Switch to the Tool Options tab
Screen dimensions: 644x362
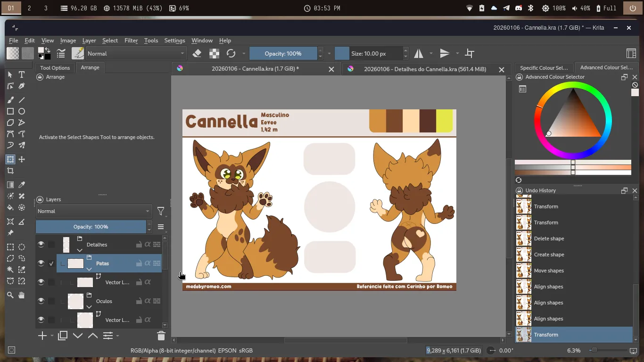coord(55,67)
